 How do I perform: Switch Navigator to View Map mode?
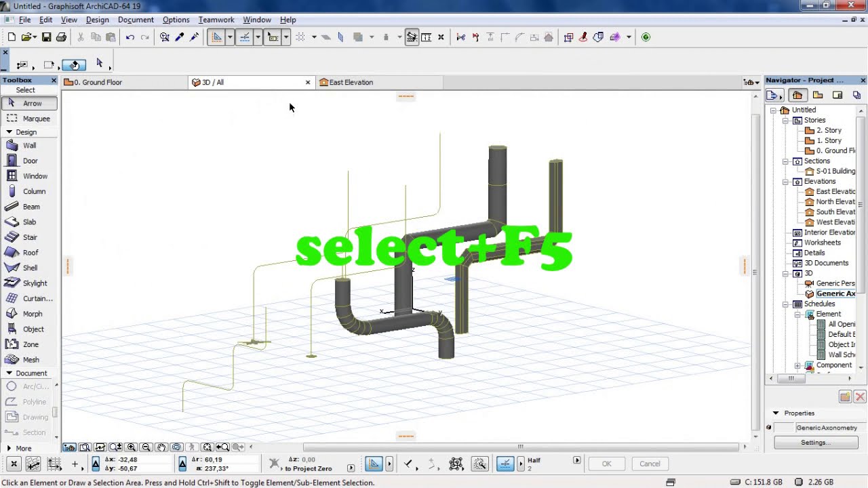pyautogui.click(x=818, y=95)
